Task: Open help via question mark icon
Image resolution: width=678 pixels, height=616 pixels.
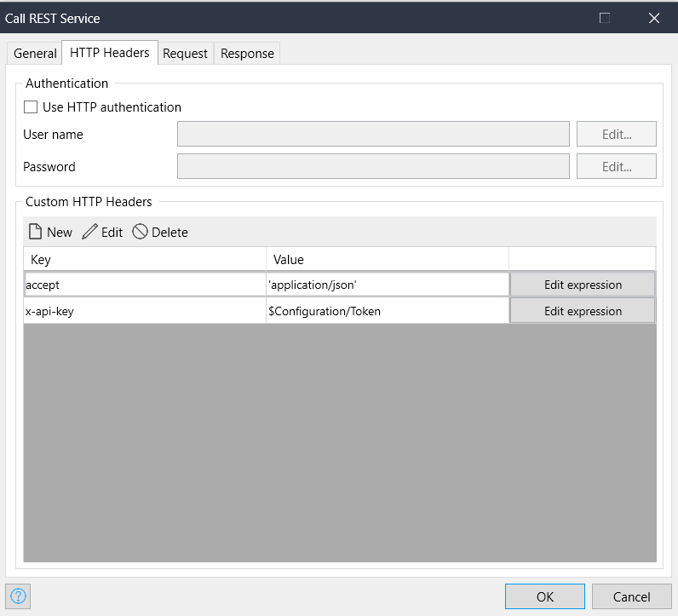Action: pyautogui.click(x=18, y=596)
